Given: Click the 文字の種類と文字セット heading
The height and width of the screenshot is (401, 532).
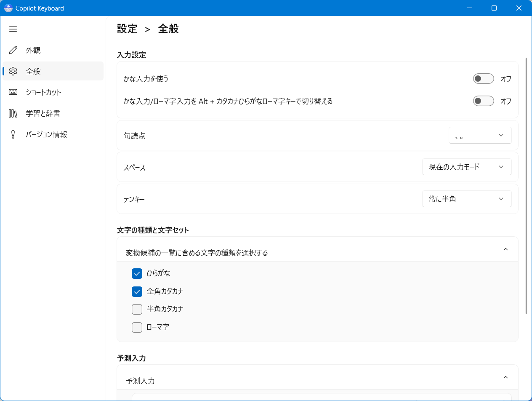Looking at the screenshot, I should (153, 230).
